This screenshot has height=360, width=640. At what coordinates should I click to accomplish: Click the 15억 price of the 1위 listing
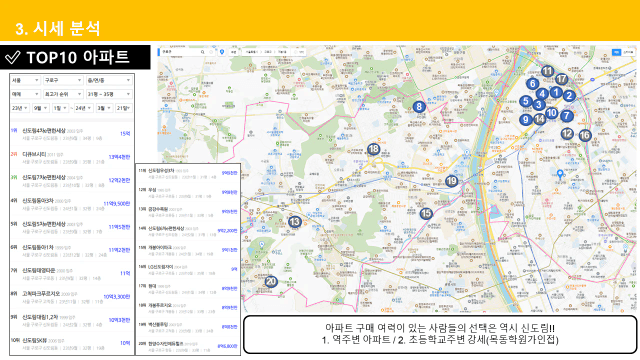(125, 134)
